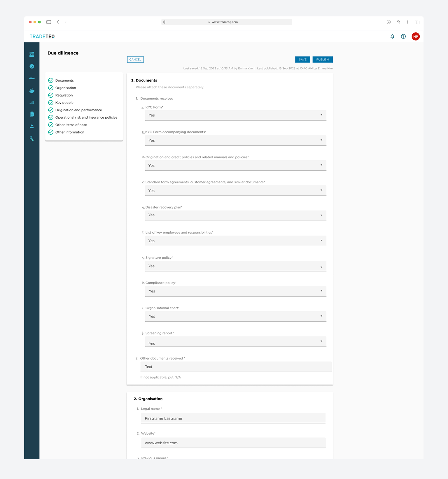Viewport: 448px width, 479px height.
Task: Open the single user profile sidebar icon
Action: (32, 126)
